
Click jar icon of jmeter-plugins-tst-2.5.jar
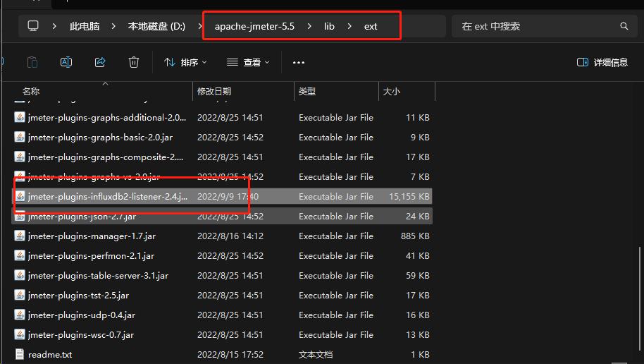(19, 295)
